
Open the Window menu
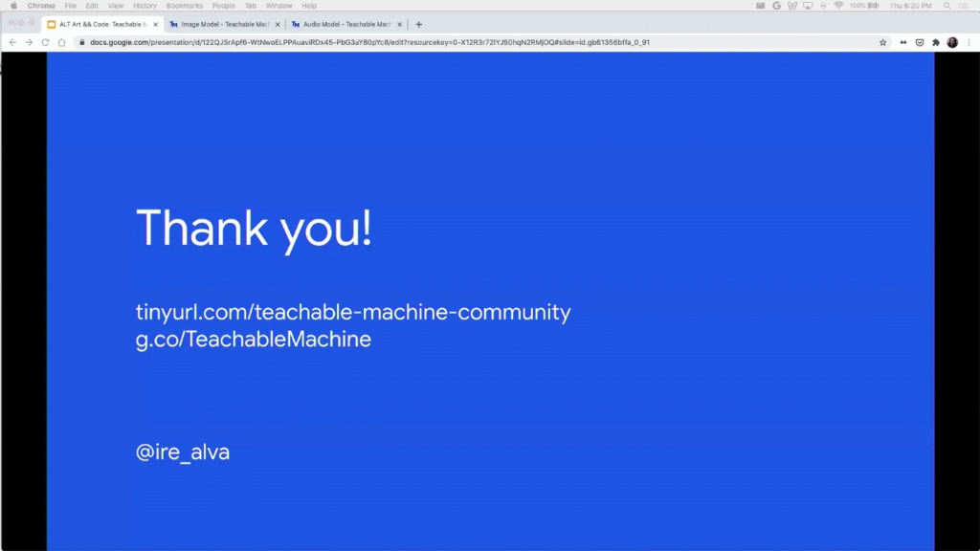(278, 6)
